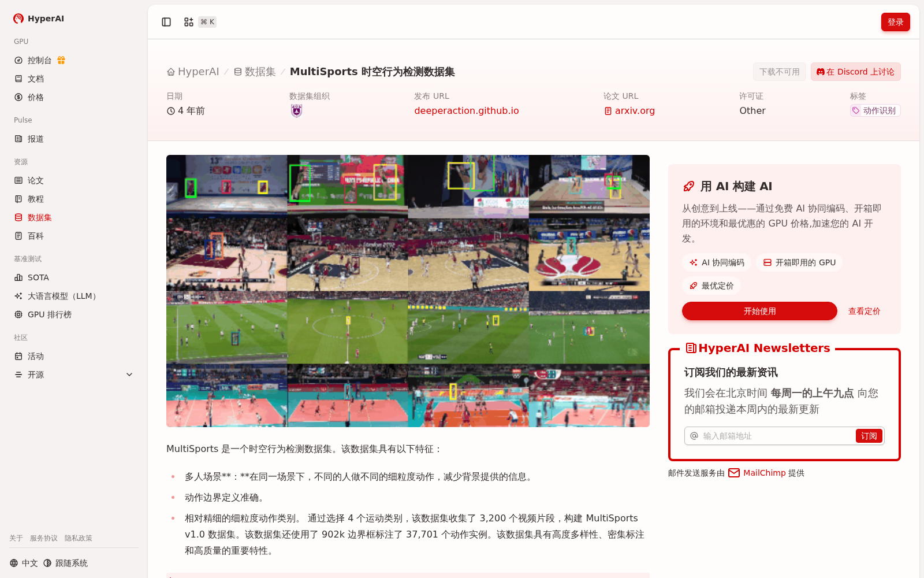Click the 开始使用 button

point(759,311)
